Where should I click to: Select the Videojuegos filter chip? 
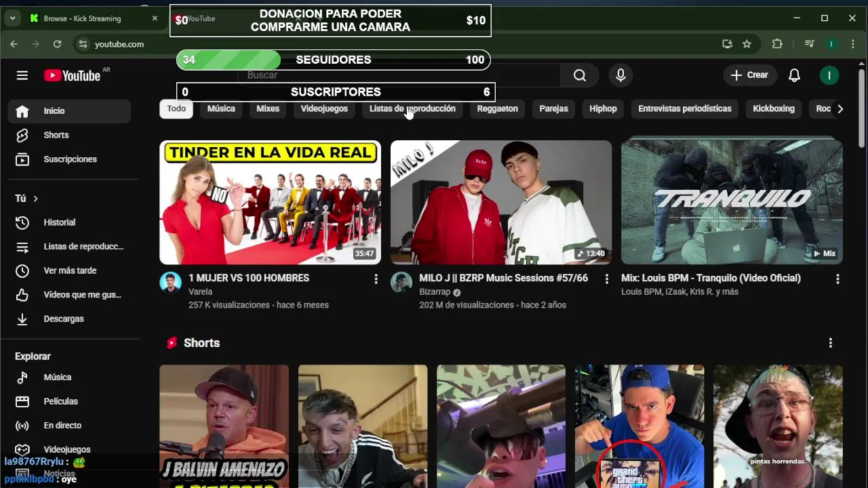click(x=324, y=108)
